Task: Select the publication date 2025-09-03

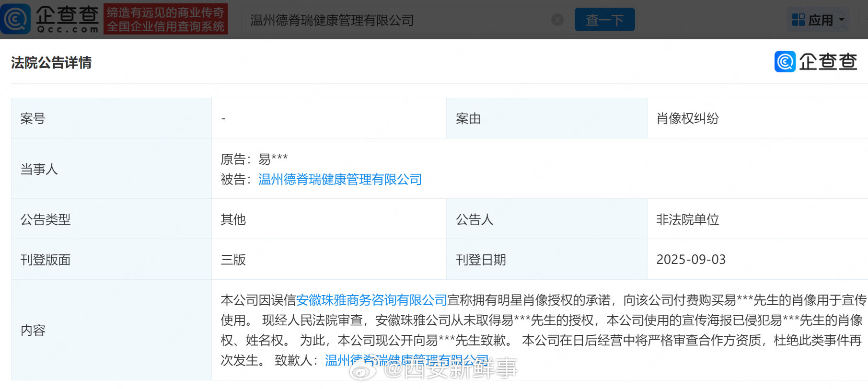Action: [x=691, y=260]
